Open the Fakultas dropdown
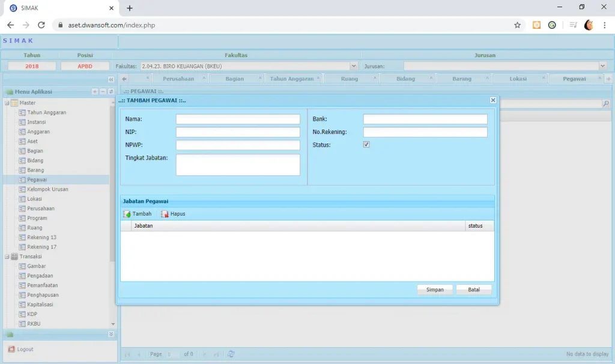 tap(354, 66)
